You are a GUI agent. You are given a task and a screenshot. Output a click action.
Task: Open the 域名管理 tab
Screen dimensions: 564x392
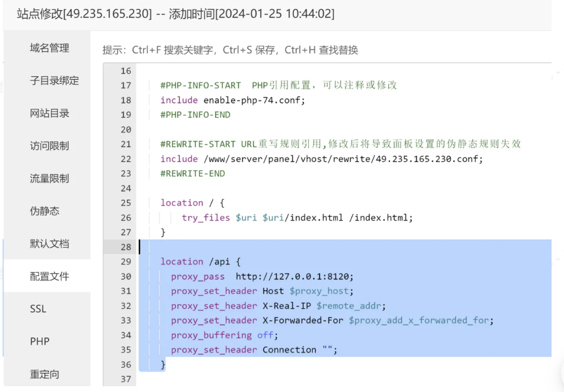[49, 48]
